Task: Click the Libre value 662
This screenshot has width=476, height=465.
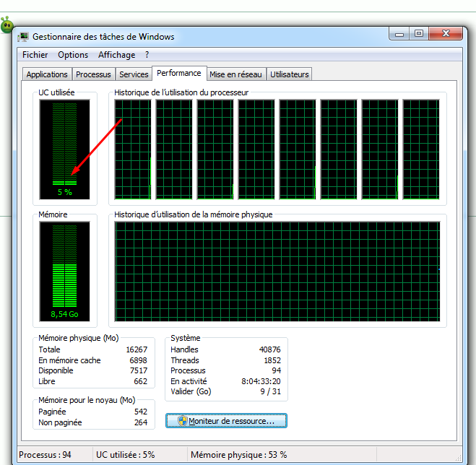Action: (x=141, y=381)
